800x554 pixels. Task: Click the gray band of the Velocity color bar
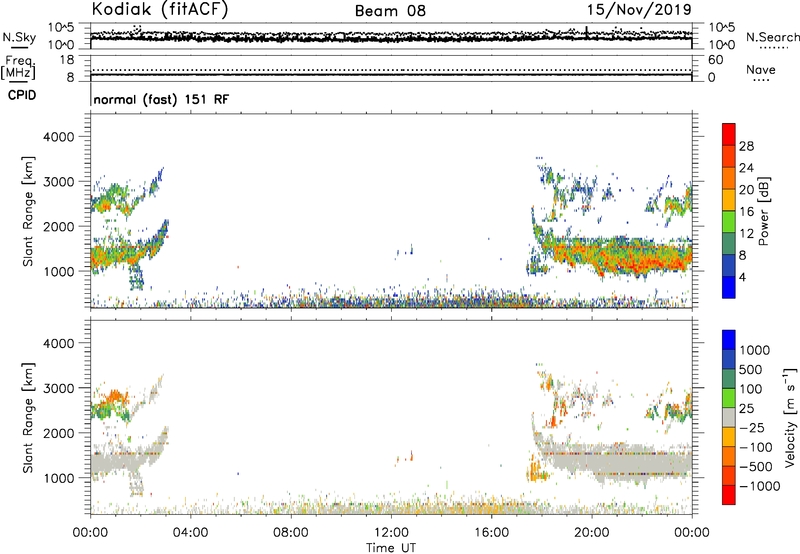pos(729,417)
